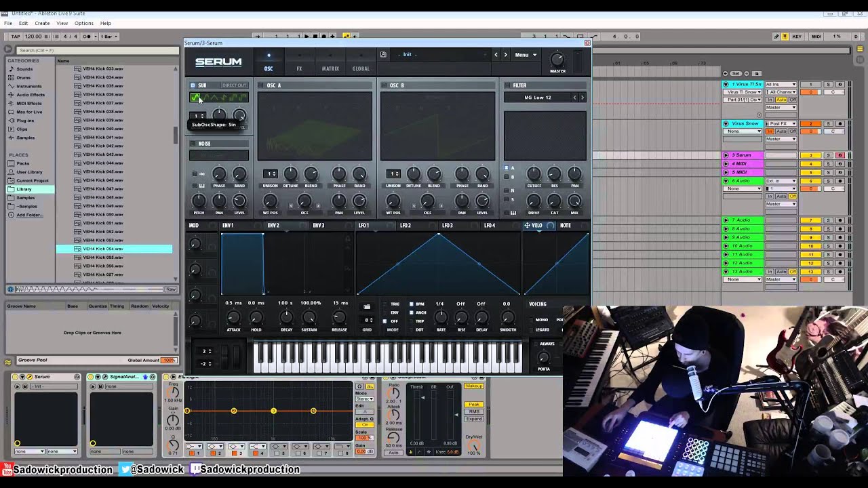Click the browser preview headphone button
The image size is (868, 488).
click(10, 289)
